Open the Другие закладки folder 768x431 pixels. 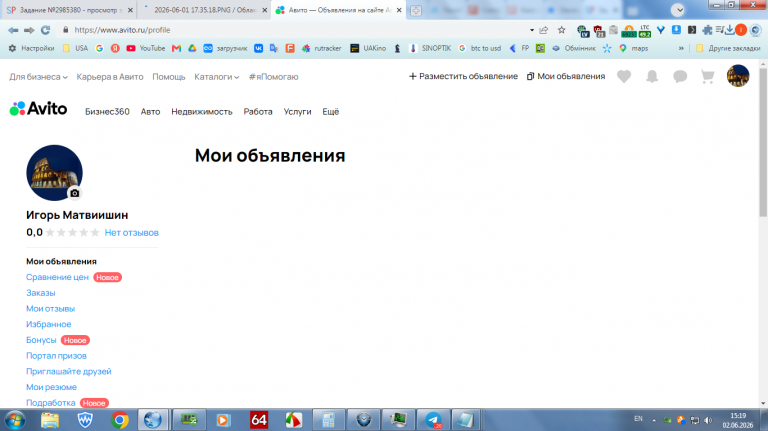coord(728,48)
